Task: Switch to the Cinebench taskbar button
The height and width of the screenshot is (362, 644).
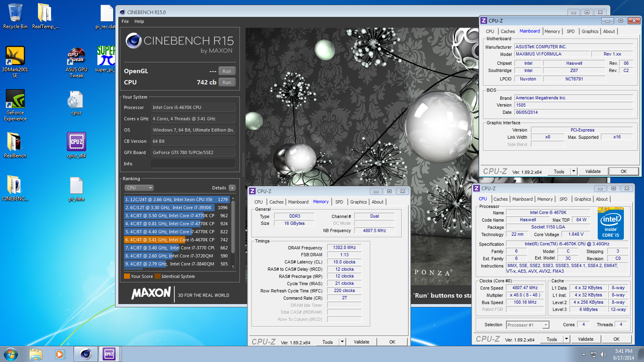Action: [x=85, y=354]
